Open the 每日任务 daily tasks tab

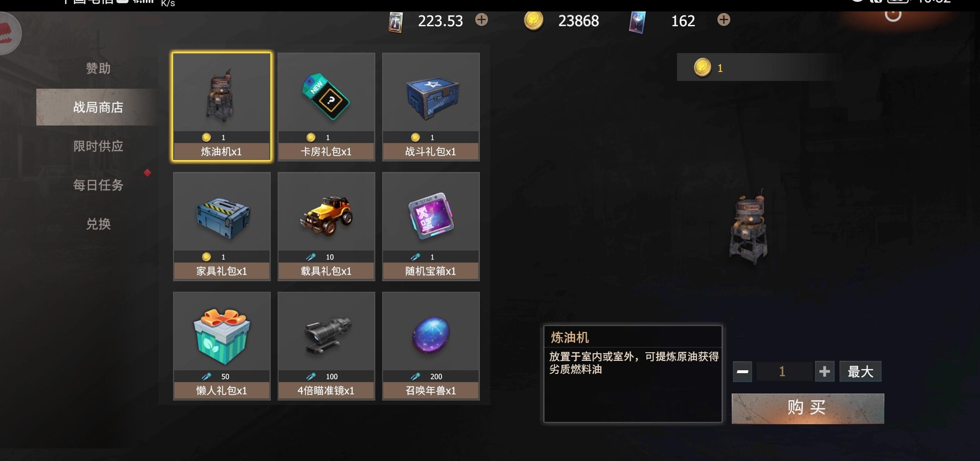[x=98, y=185]
